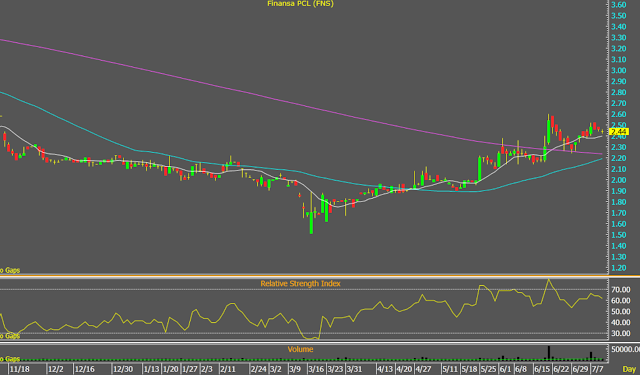Select the 6/22 date label
Screen dimensions: 640x375
tap(561, 369)
